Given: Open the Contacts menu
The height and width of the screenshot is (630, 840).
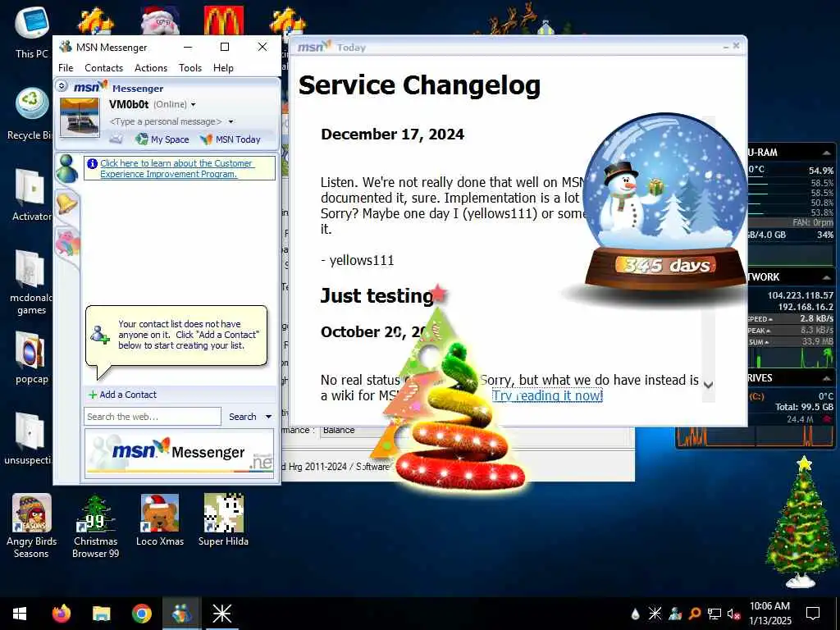Looking at the screenshot, I should click(x=104, y=68).
